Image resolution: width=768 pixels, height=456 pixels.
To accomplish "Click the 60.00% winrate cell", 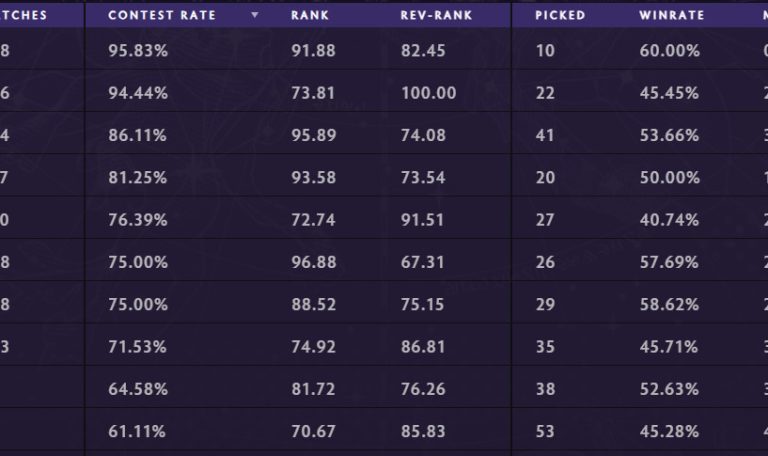I will pos(669,50).
